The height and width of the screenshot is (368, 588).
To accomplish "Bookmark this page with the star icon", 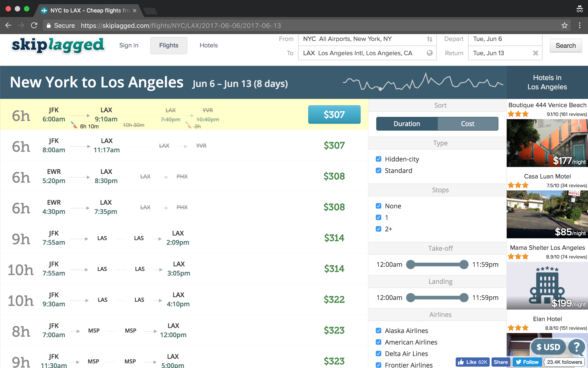I will (564, 25).
